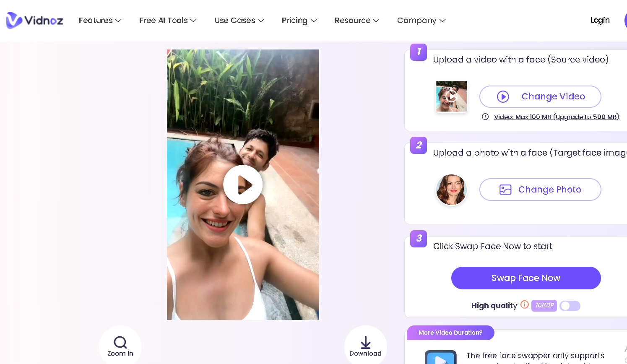Select the target face photo thumbnail
The height and width of the screenshot is (364, 627).
tap(451, 190)
